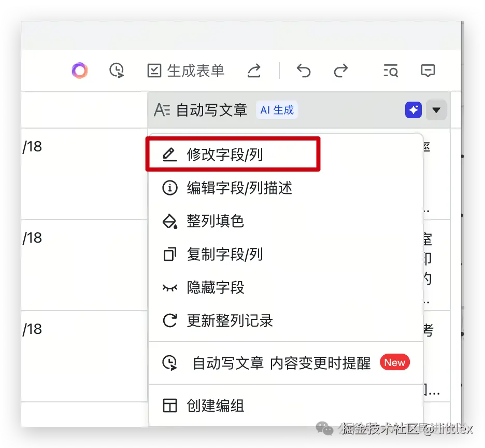
Task: Click the form checkbox icon beside 生成表单
Action: (153, 71)
